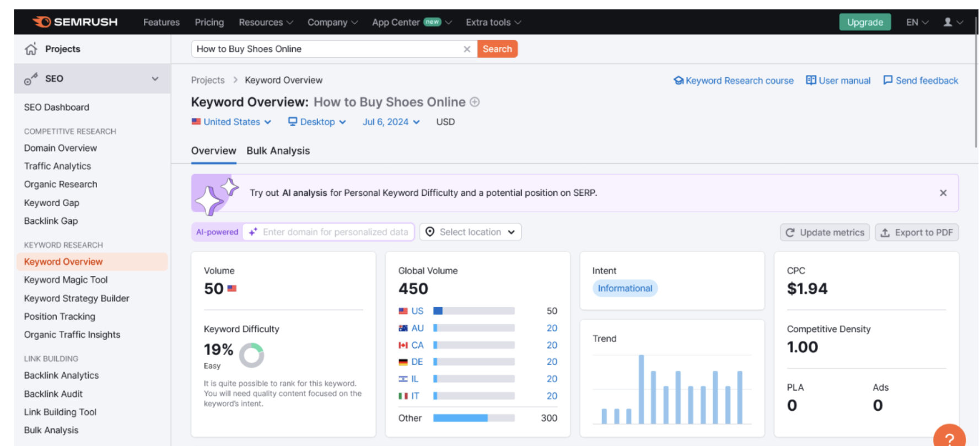Open Keyword Magic Tool in sidebar

[x=66, y=280]
